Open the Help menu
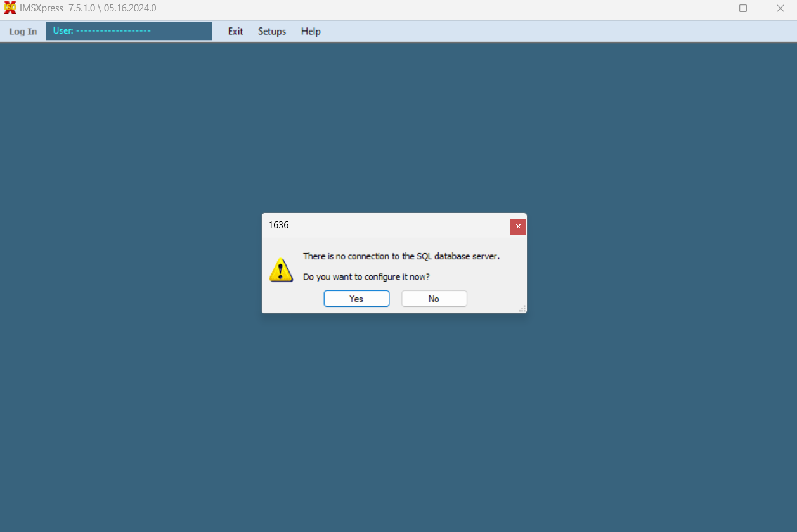This screenshot has width=797, height=532. coord(311,31)
